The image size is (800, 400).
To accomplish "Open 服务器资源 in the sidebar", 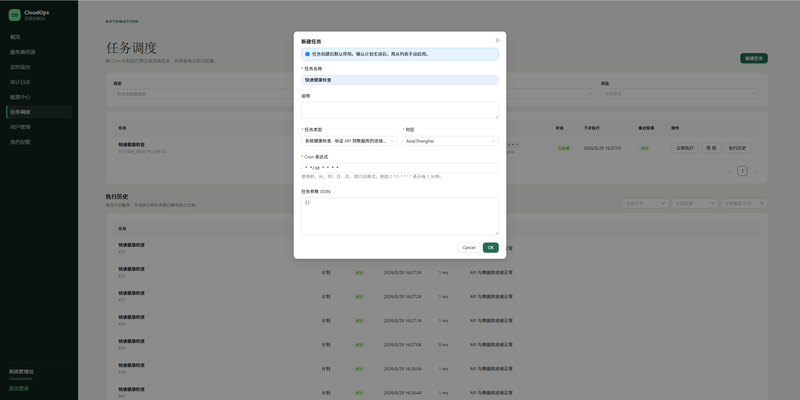I will (39, 52).
